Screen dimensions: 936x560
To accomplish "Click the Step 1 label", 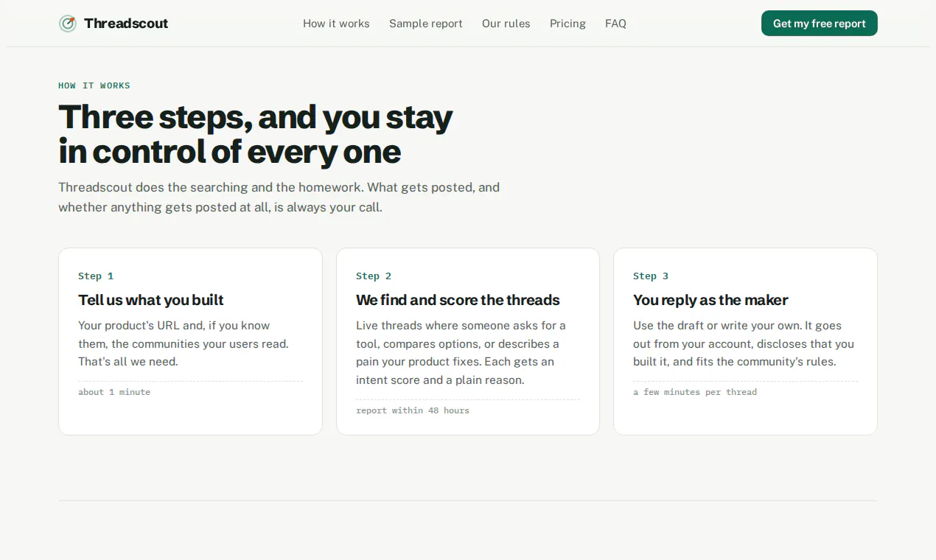I will 96,276.
